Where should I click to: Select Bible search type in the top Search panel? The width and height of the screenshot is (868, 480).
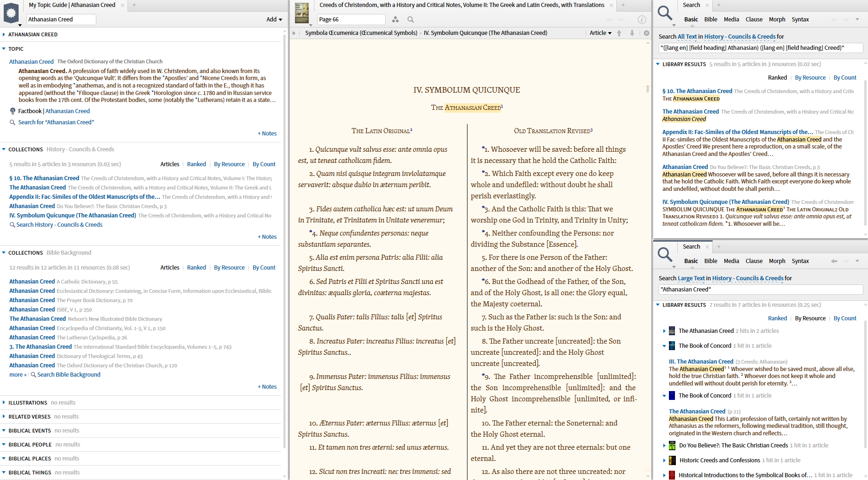(711, 20)
